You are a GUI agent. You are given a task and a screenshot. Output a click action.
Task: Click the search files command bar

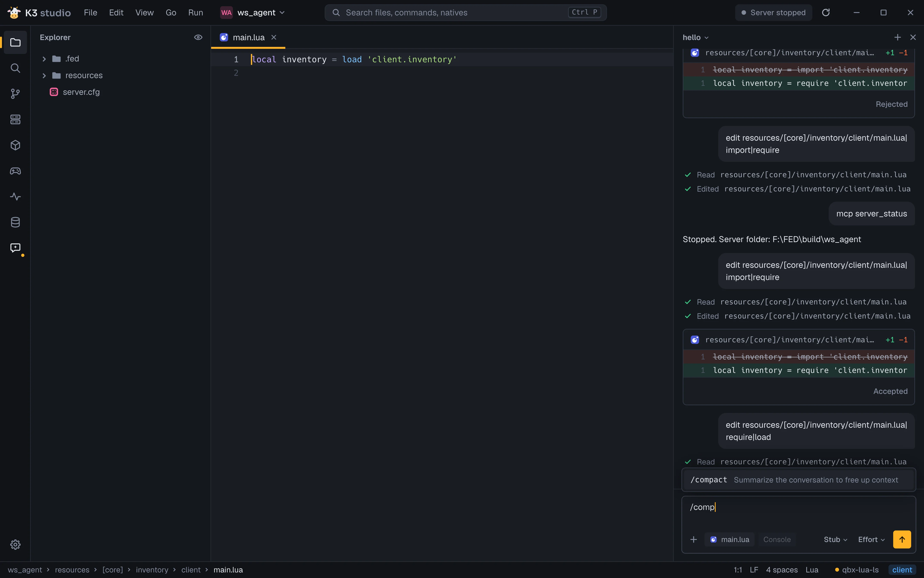[x=465, y=13]
